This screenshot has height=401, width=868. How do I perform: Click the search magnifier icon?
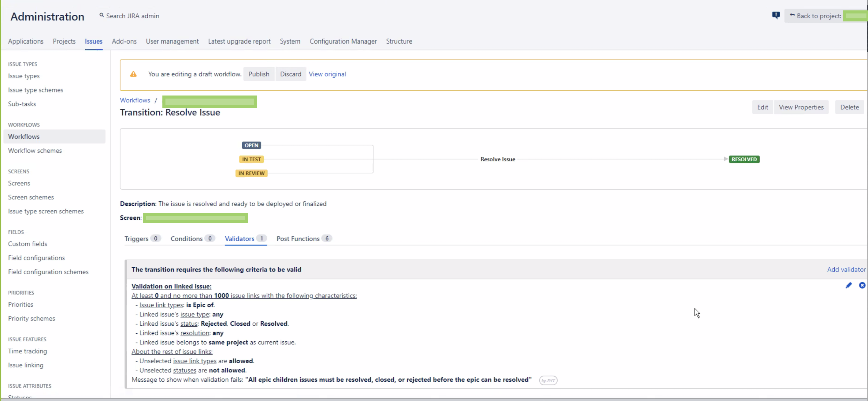click(102, 15)
